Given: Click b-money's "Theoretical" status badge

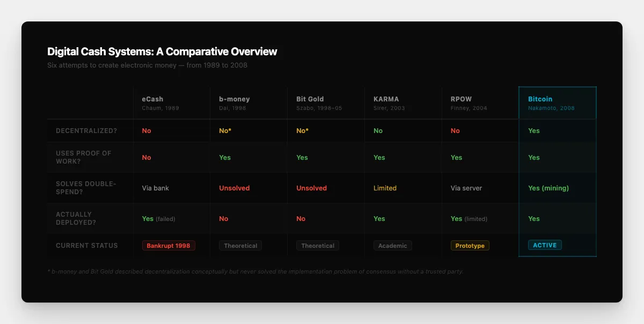Looking at the screenshot, I should click(240, 246).
